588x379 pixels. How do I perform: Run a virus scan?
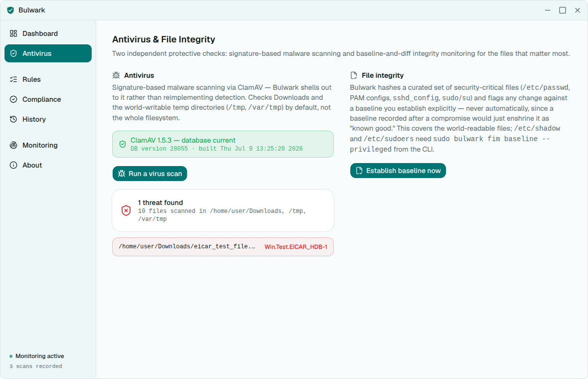click(x=149, y=174)
